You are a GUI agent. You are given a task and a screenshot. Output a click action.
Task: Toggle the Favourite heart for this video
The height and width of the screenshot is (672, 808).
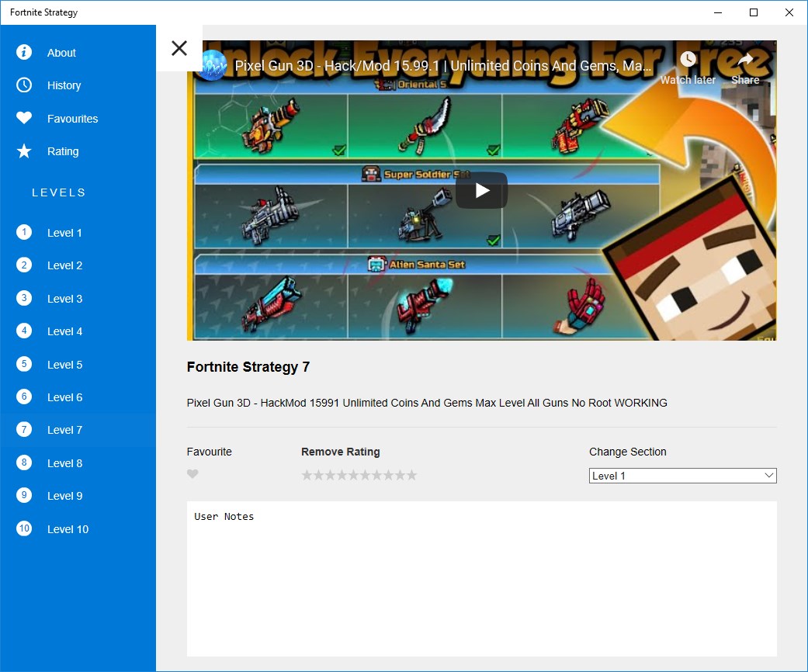(192, 473)
